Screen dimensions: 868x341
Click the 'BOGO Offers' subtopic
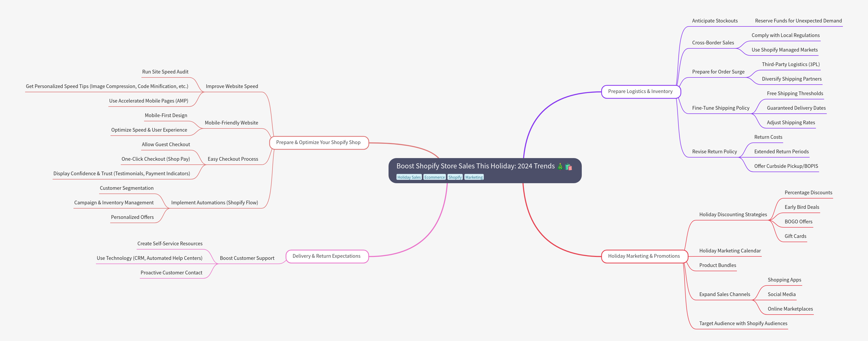coord(798,222)
